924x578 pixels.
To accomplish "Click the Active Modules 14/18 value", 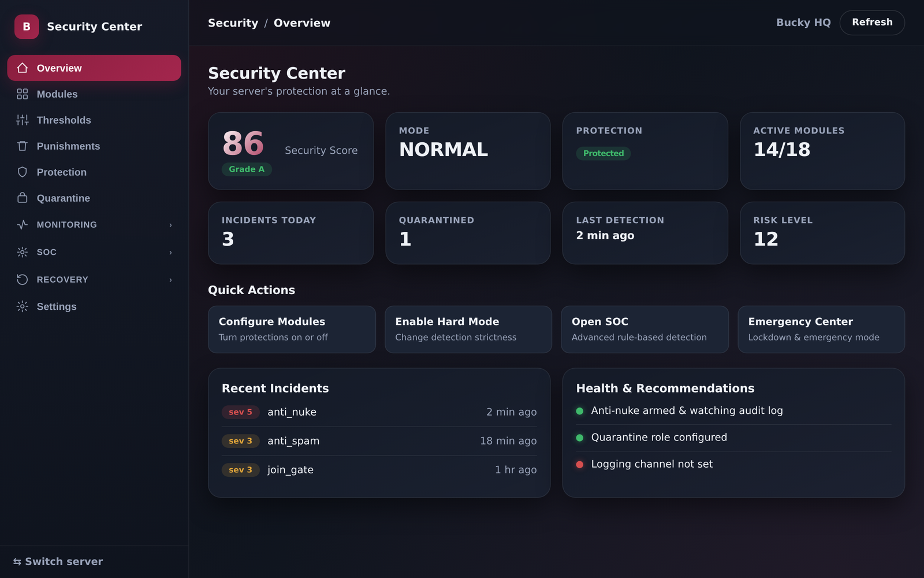I will [x=782, y=150].
